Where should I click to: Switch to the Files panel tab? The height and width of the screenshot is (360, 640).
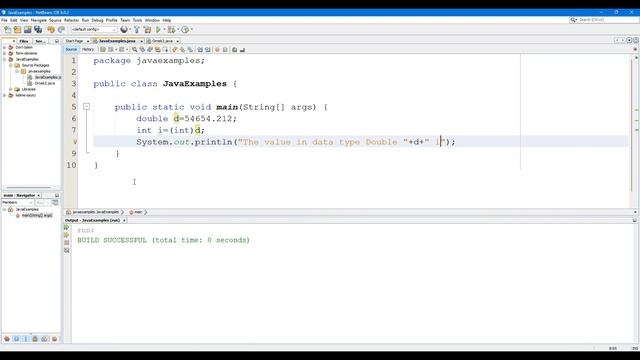[24, 41]
